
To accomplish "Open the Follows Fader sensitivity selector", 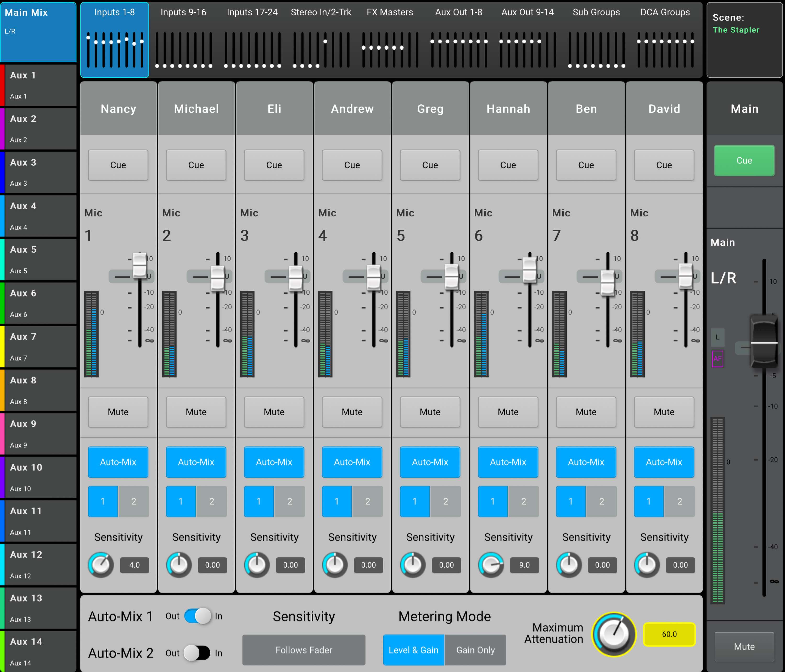I will click(304, 650).
